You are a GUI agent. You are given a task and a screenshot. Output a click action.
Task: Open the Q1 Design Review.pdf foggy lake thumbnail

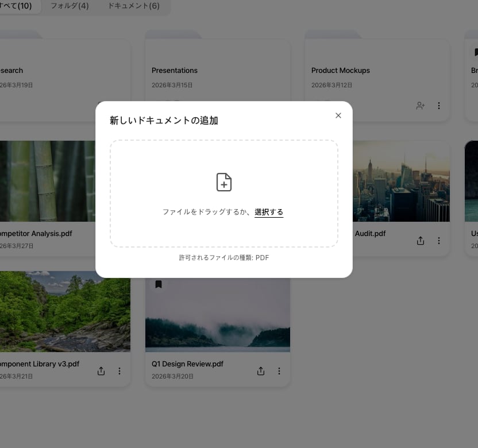(x=218, y=315)
